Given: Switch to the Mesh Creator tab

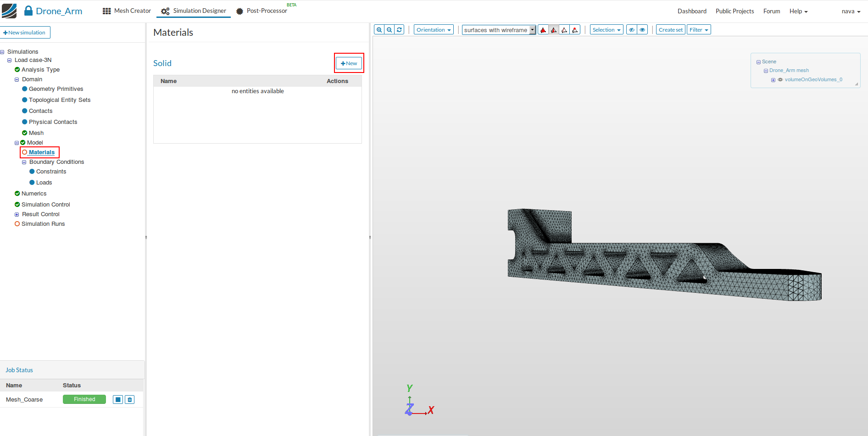Looking at the screenshot, I should click(x=127, y=11).
